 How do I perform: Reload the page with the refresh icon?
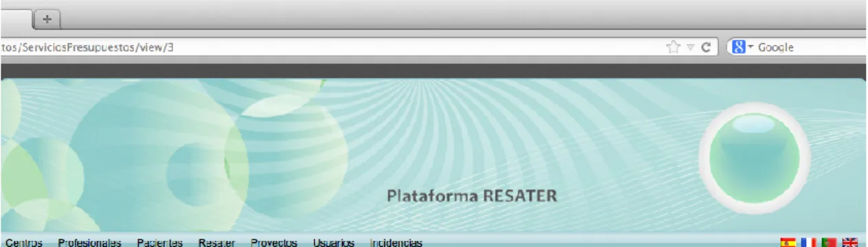705,47
